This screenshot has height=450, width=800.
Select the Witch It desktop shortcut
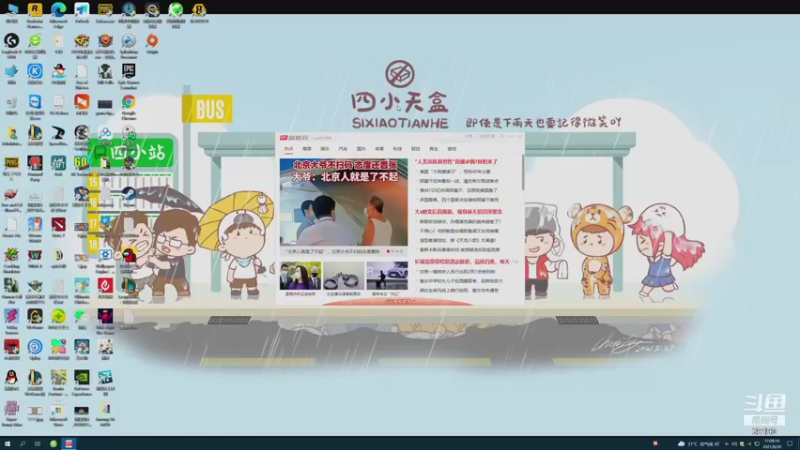(x=35, y=255)
